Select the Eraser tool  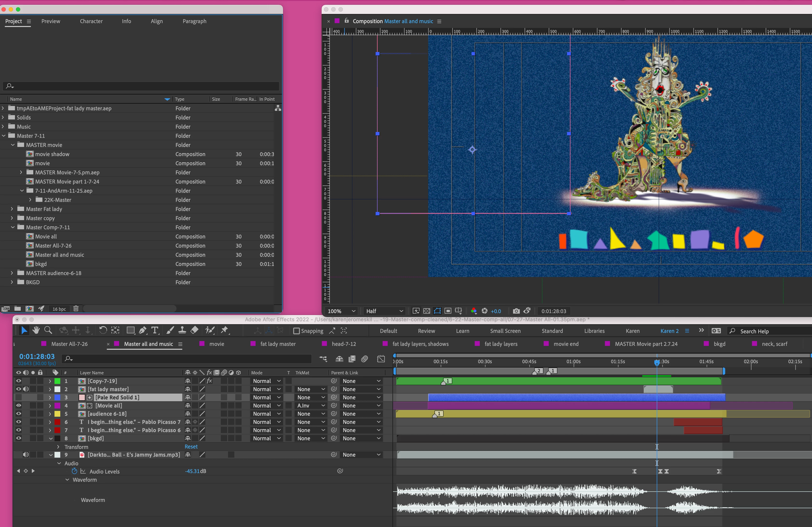[195, 330]
